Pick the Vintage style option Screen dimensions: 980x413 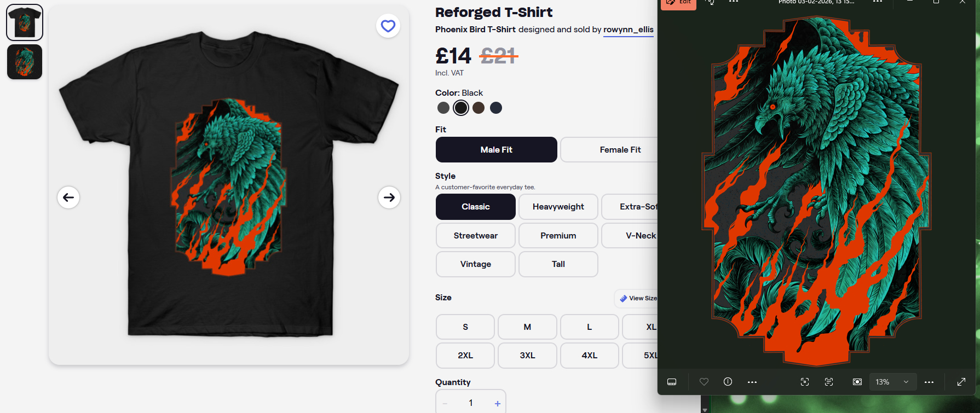475,264
